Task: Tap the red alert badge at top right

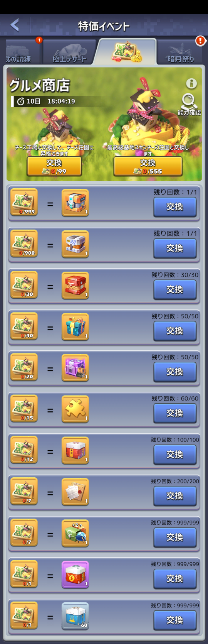Action: click(x=200, y=41)
